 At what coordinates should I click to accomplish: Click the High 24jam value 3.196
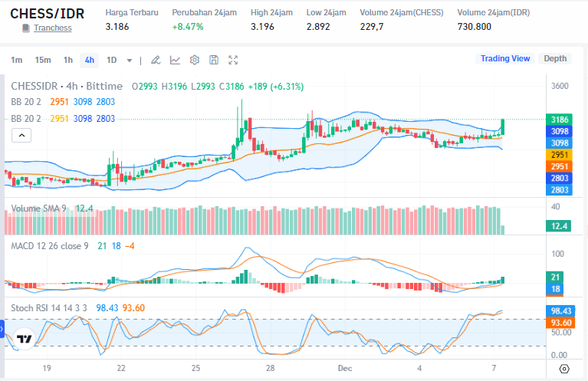[262, 27]
